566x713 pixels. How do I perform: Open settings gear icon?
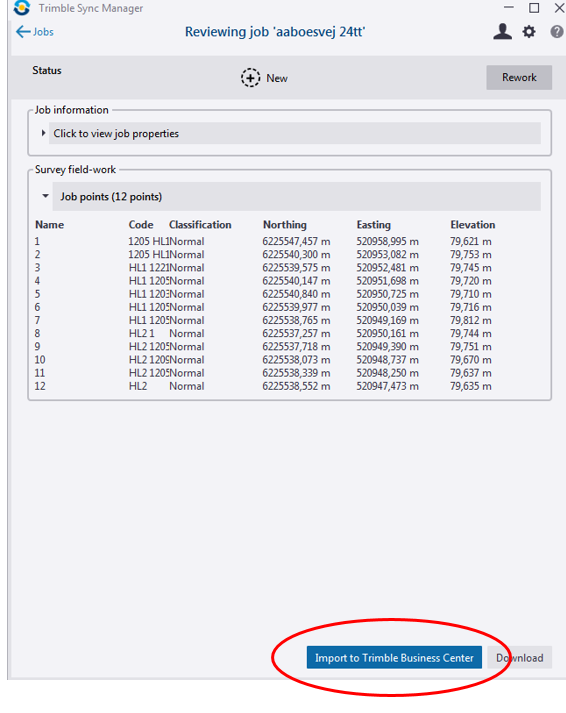(529, 32)
